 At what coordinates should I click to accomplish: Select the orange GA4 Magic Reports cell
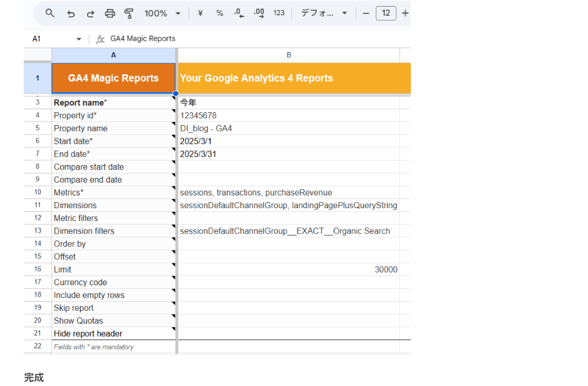point(113,78)
